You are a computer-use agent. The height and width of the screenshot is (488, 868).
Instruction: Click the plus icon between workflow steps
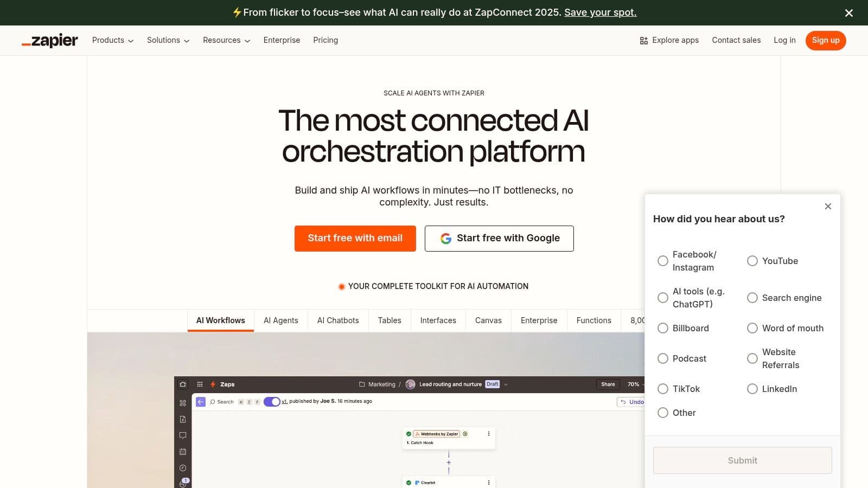tap(449, 463)
